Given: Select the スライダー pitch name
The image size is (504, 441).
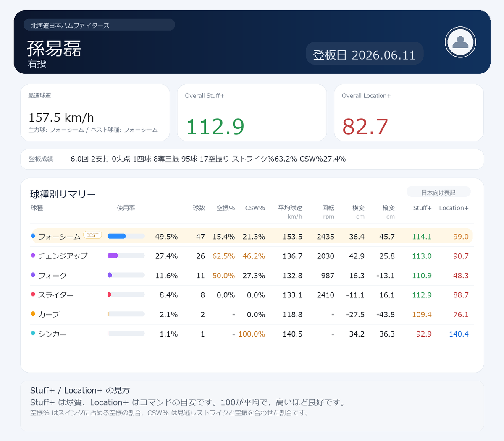Looking at the screenshot, I should click(x=56, y=295).
